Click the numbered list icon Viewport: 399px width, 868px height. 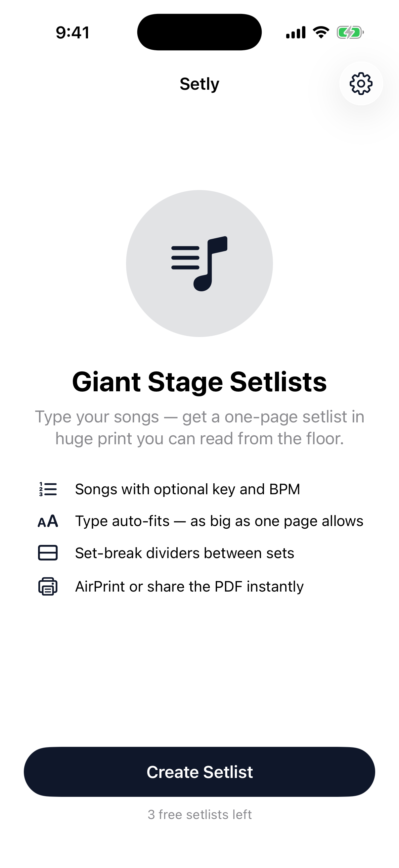pos(48,489)
